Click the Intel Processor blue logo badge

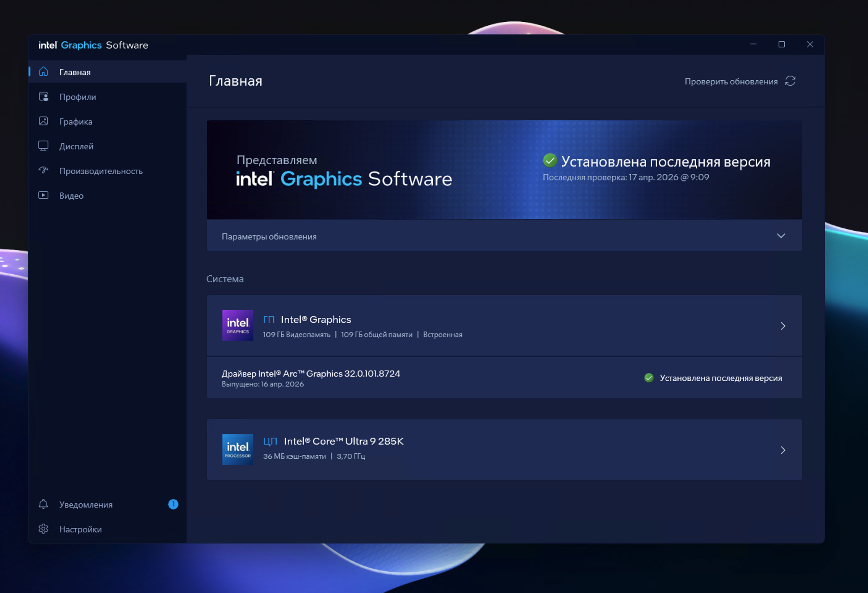click(237, 449)
